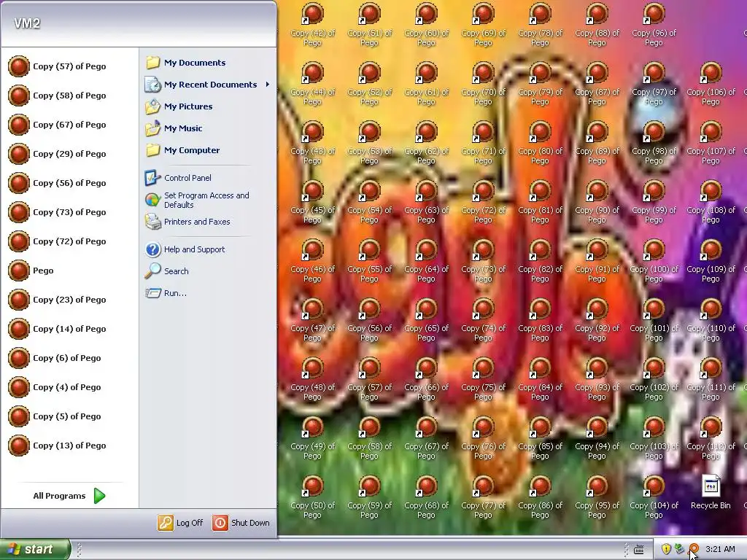Click the VM2 user name header

click(x=27, y=23)
